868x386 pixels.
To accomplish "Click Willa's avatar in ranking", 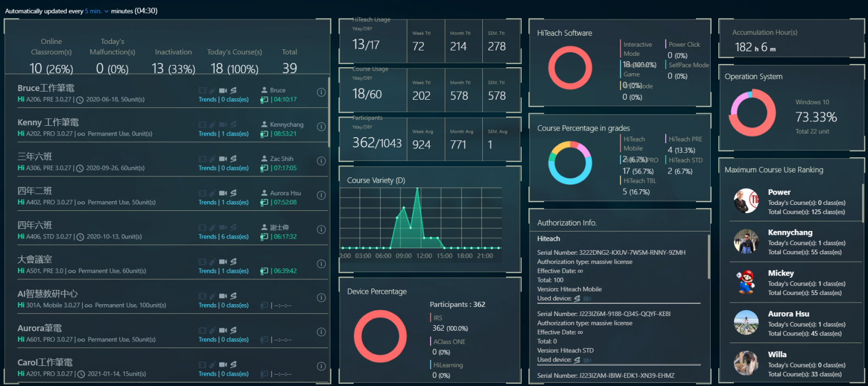I will tap(746, 363).
